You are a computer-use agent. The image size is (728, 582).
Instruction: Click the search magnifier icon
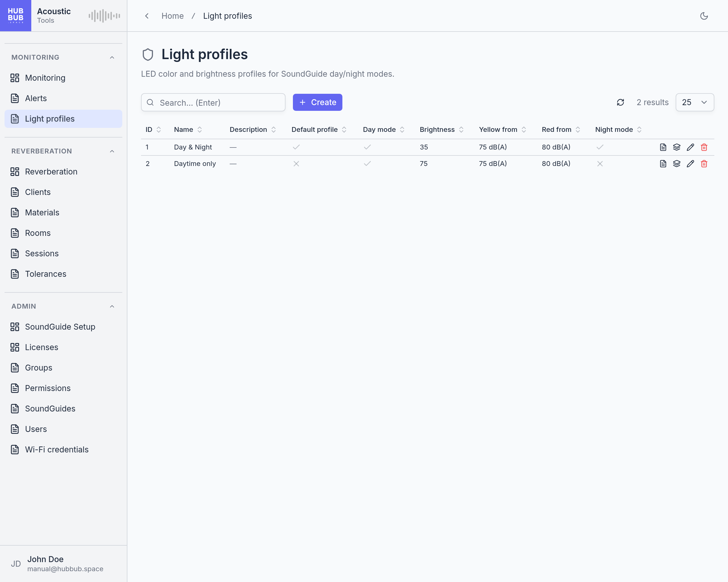(x=150, y=102)
